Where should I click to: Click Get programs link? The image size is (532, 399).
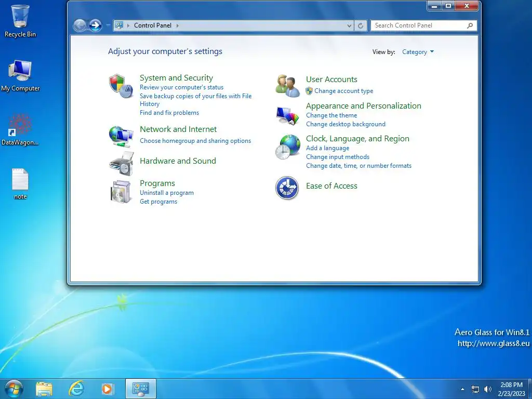tap(158, 202)
